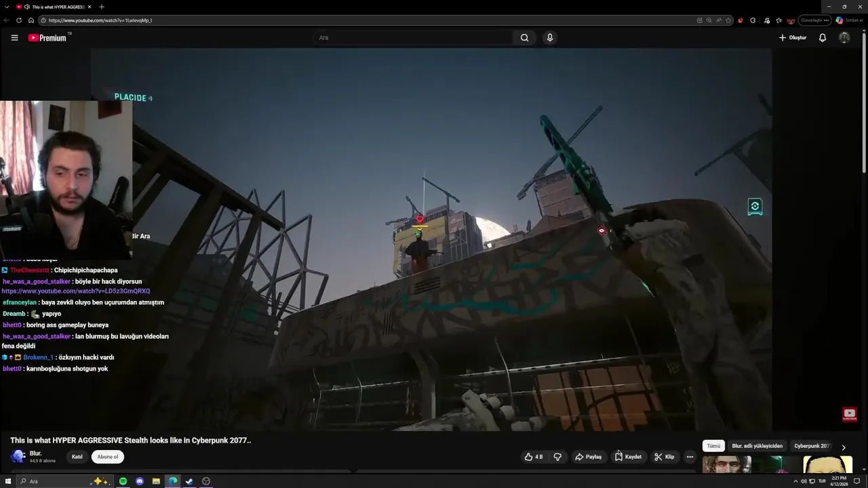The height and width of the screenshot is (488, 868).
Task: Subscribe using Abone ol button
Action: pyautogui.click(x=107, y=457)
